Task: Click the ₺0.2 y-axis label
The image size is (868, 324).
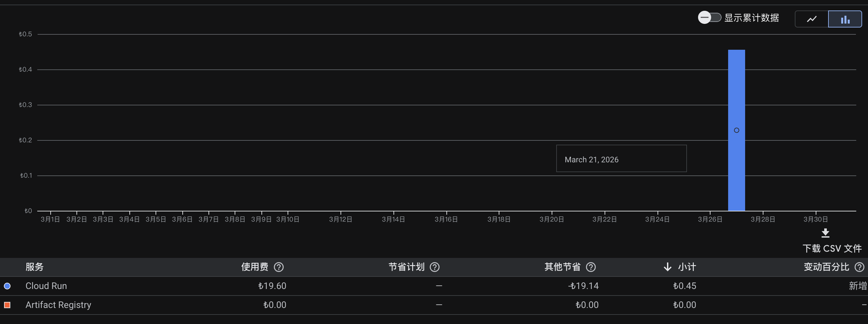Action: [25, 140]
